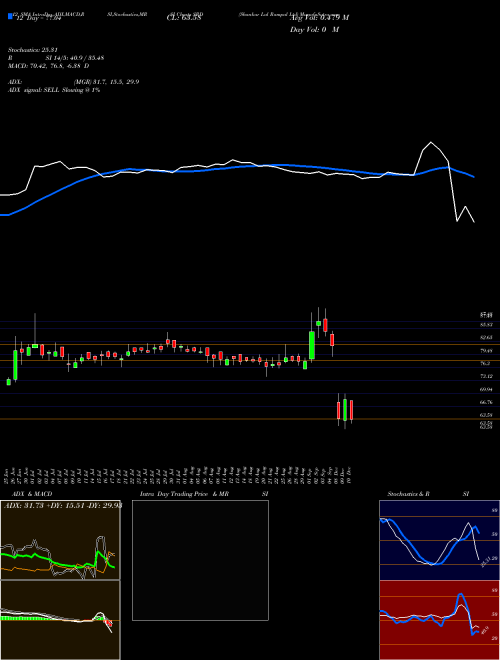Click the empty intraday trading price panel
500x660 pixels.
pos(200,560)
